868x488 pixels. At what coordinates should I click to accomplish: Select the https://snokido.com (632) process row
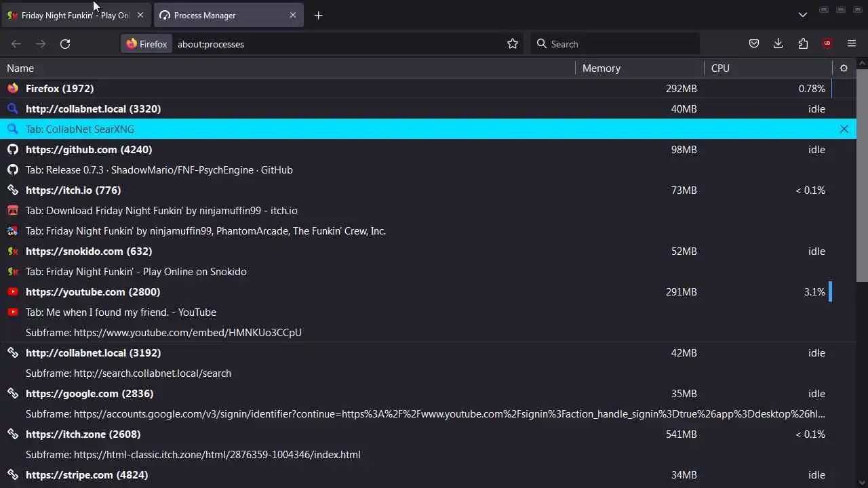pos(428,251)
